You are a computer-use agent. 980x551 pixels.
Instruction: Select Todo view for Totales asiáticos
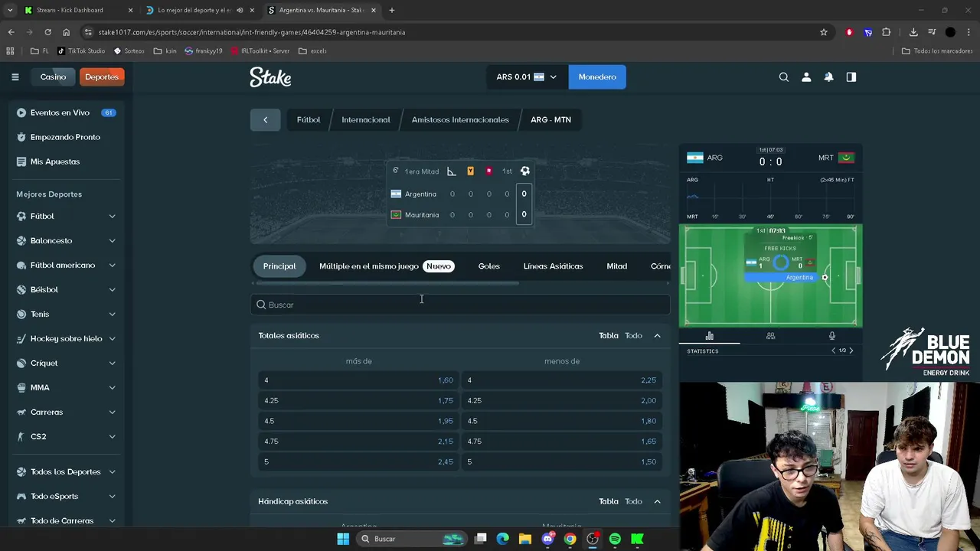(633, 335)
